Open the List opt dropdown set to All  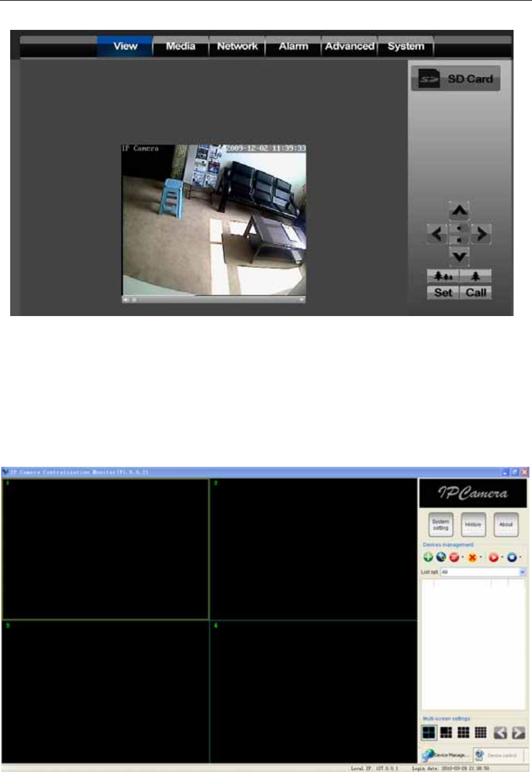click(484, 572)
